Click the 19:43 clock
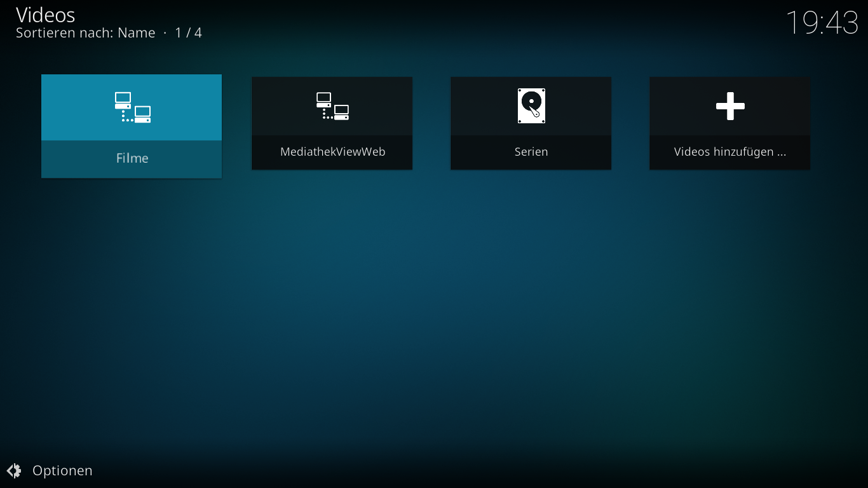 [822, 23]
